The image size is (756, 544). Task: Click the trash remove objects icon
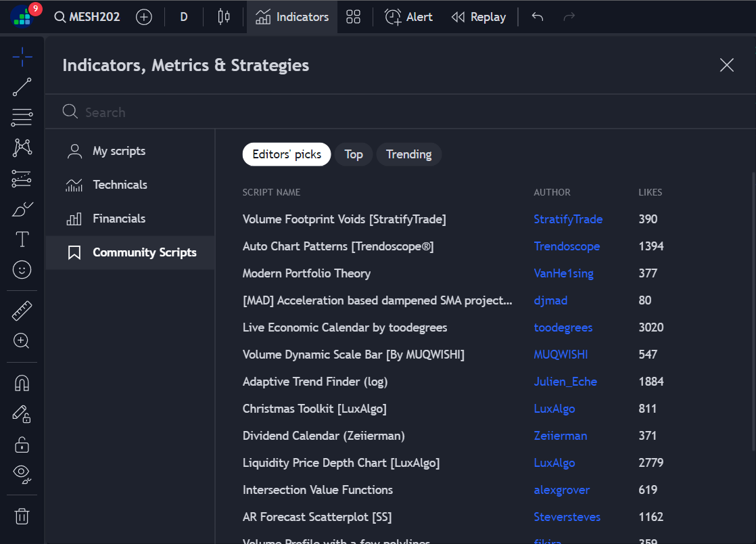coord(22,516)
